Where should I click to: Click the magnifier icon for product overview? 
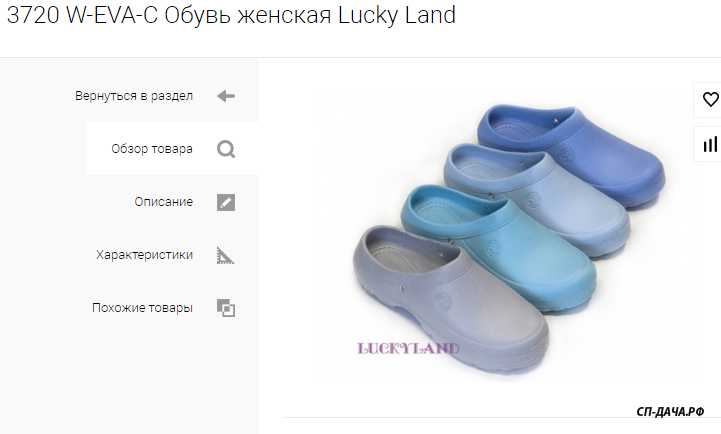coord(226,149)
